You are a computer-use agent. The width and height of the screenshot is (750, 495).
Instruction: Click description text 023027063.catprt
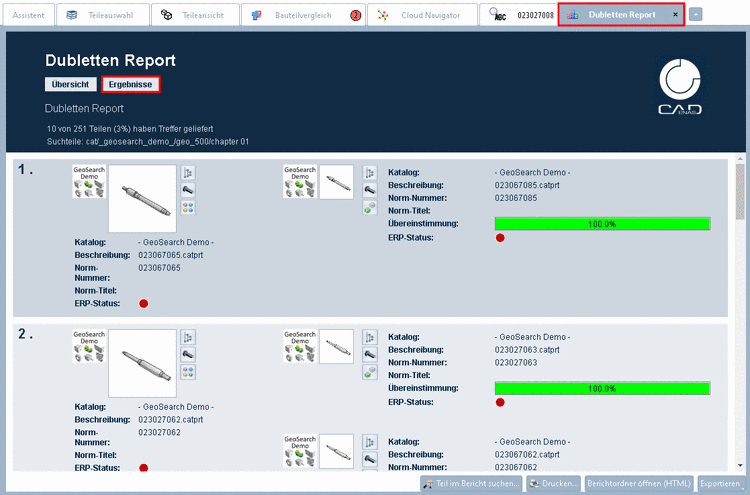pyautogui.click(x=527, y=350)
